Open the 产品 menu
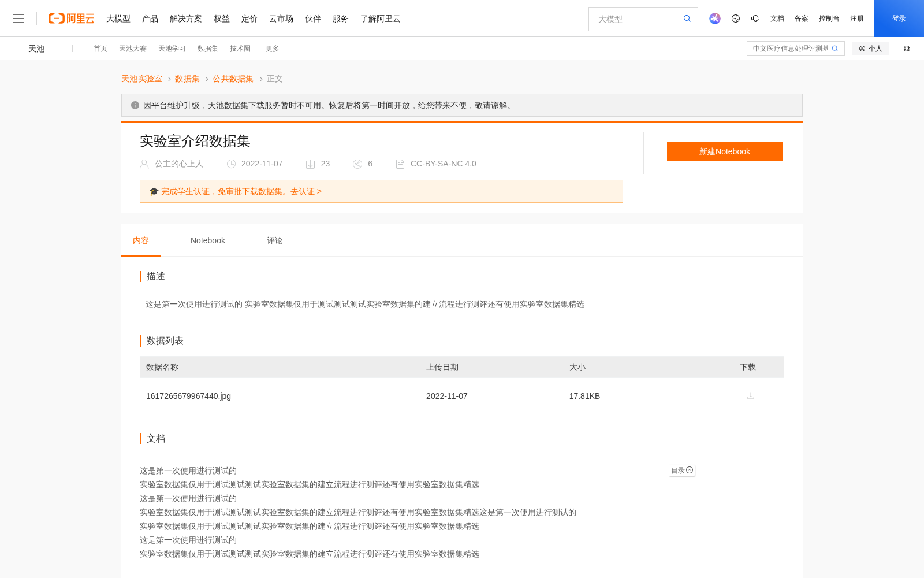Screen dimensions: 924x578 pos(150,18)
